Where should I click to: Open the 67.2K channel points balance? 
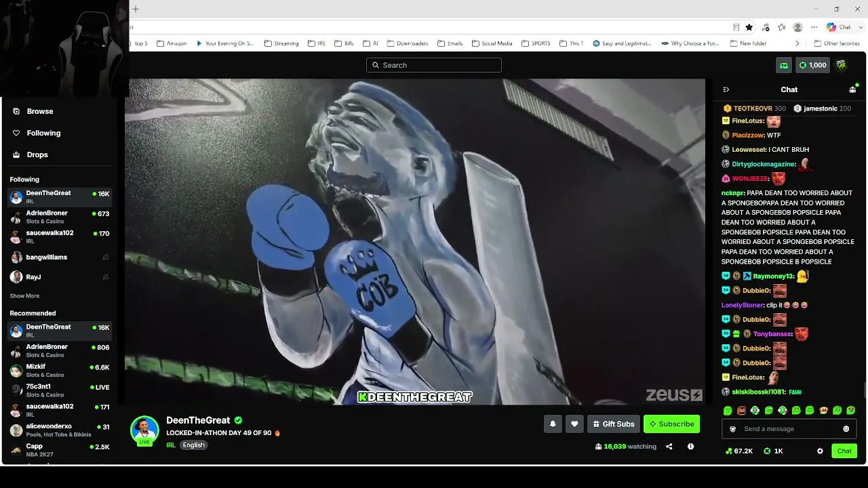coord(739,451)
